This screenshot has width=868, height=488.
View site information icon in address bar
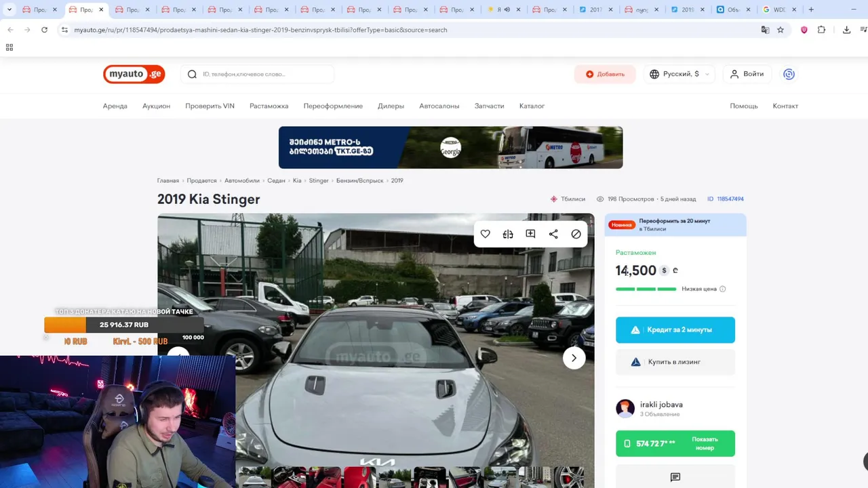[64, 30]
